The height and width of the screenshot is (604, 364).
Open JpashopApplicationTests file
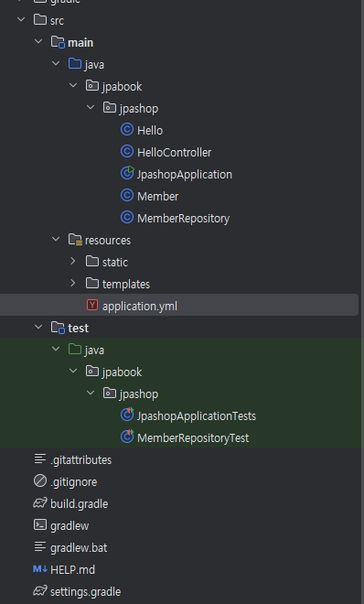pyautogui.click(x=197, y=416)
